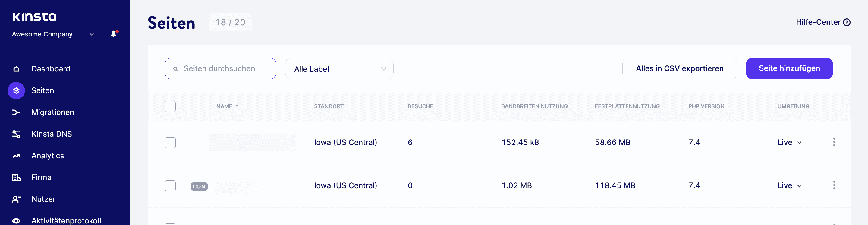Click the Seiten page heading
The width and height of the screenshot is (868, 225).
171,23
